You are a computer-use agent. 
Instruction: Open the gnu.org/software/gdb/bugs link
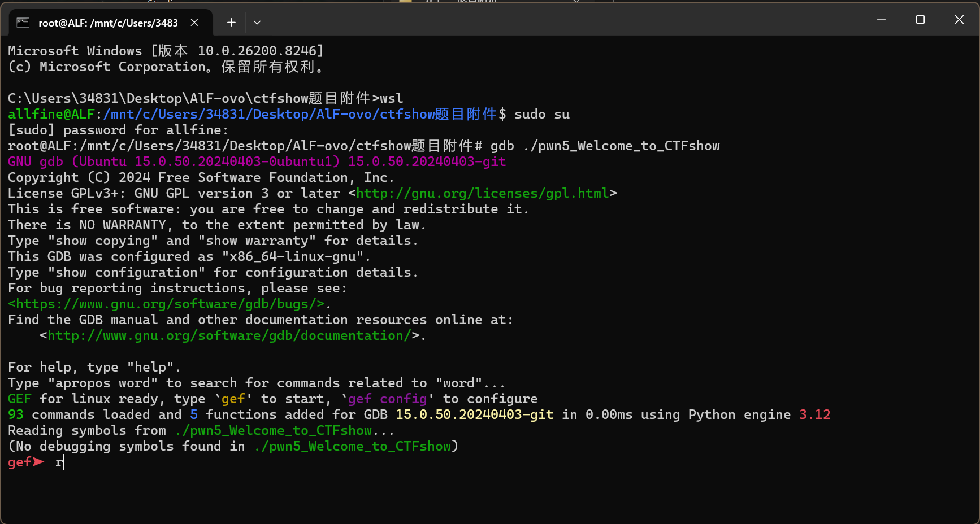(166, 304)
